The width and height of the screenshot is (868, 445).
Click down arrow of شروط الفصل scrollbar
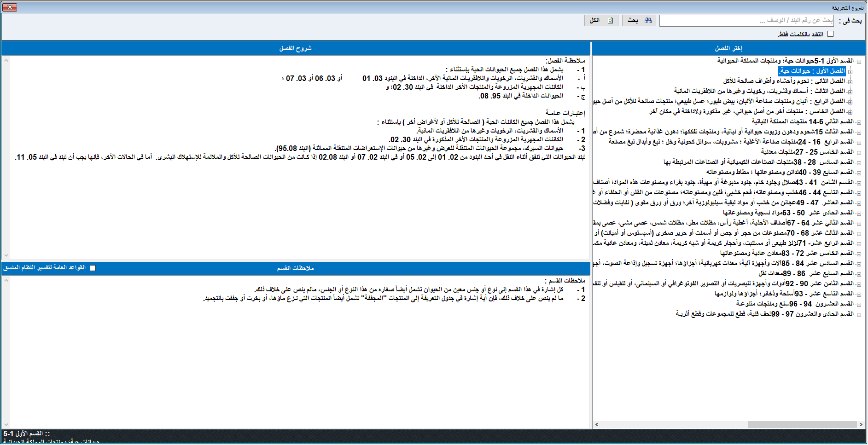[6, 255]
